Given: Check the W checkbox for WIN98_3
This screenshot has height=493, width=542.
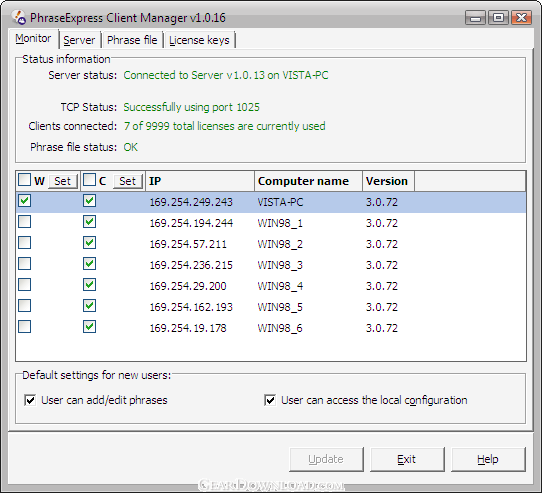Looking at the screenshot, I should pos(25,264).
